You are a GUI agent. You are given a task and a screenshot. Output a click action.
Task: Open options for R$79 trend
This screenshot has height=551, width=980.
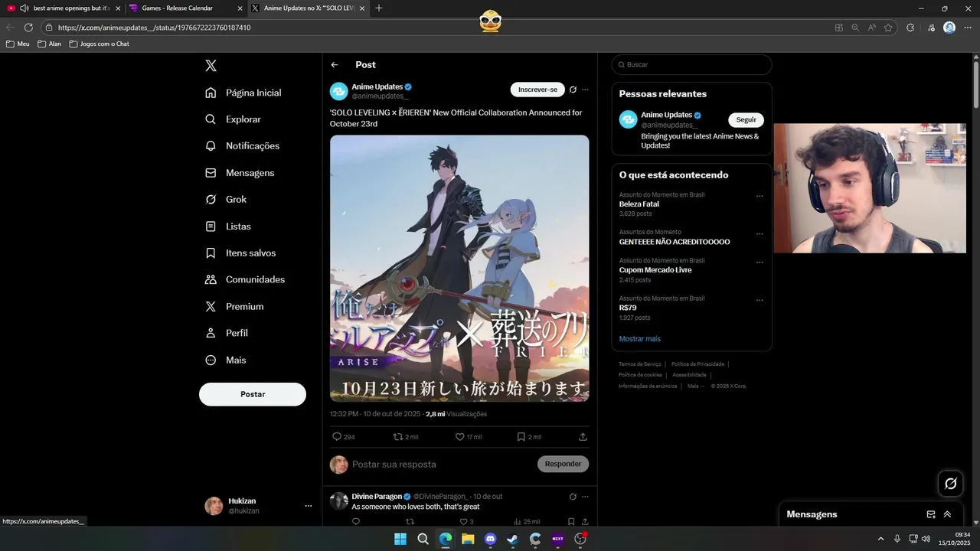(x=759, y=300)
